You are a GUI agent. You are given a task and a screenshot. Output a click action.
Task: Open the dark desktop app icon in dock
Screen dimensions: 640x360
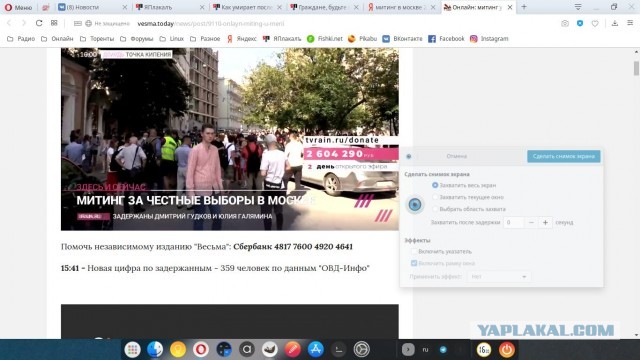pyautogui.click(x=224, y=350)
